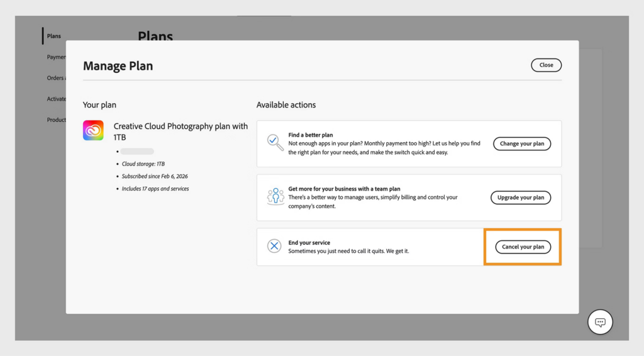This screenshot has width=644, height=356.
Task: Click the Cancel your plan button
Action: [x=523, y=247]
